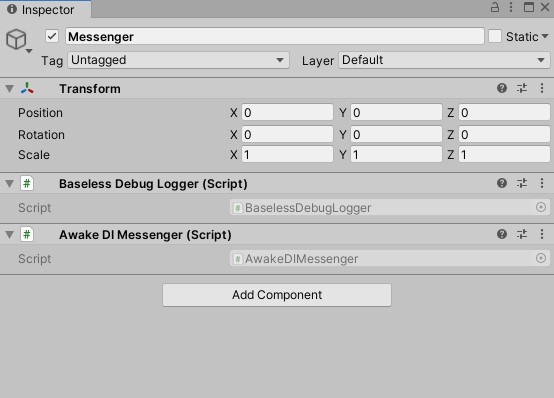The width and height of the screenshot is (554, 398).
Task: Open the Static flags dropdown arrow
Action: click(x=545, y=36)
